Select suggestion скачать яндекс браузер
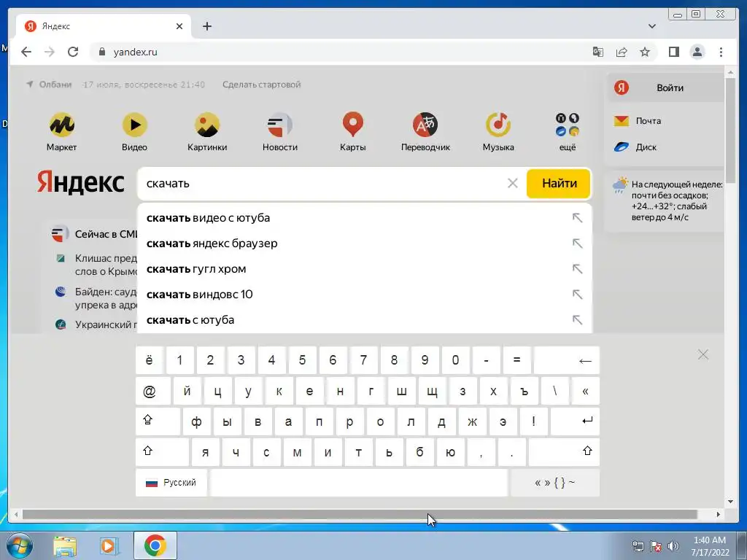 [x=365, y=244]
